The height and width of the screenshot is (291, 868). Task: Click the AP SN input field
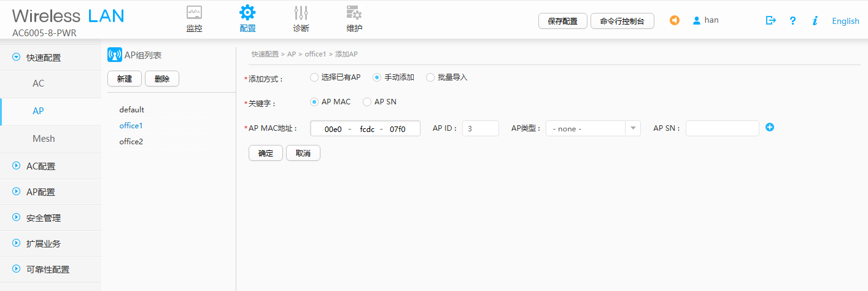(723, 128)
